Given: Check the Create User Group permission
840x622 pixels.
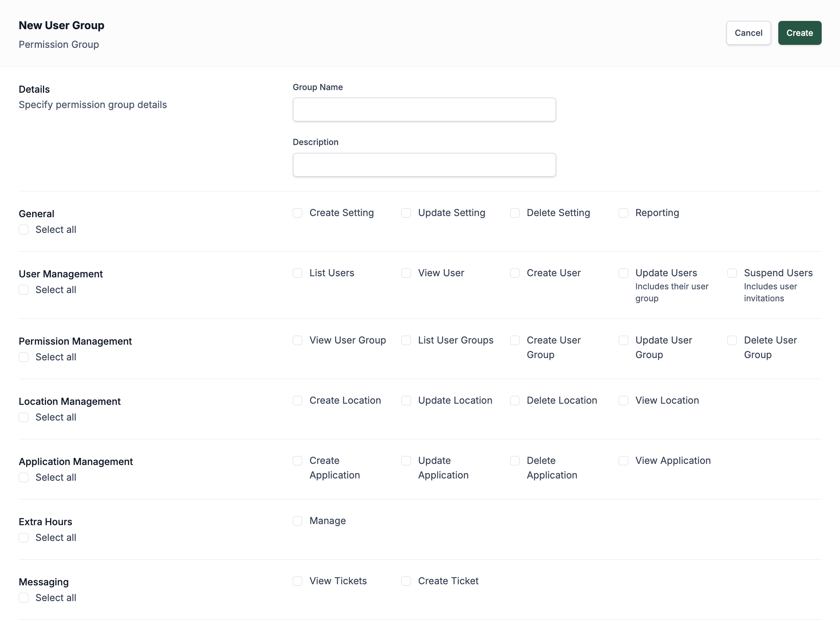Looking at the screenshot, I should 515,341.
